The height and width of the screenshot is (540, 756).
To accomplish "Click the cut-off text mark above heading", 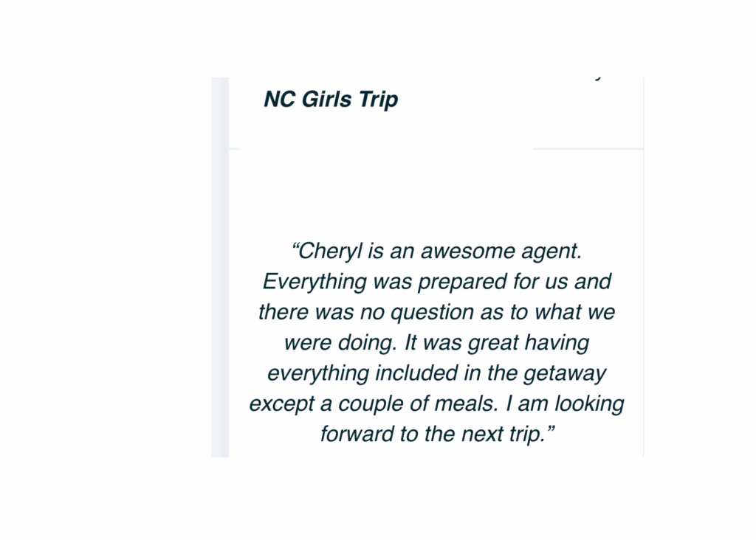I will coord(599,77).
